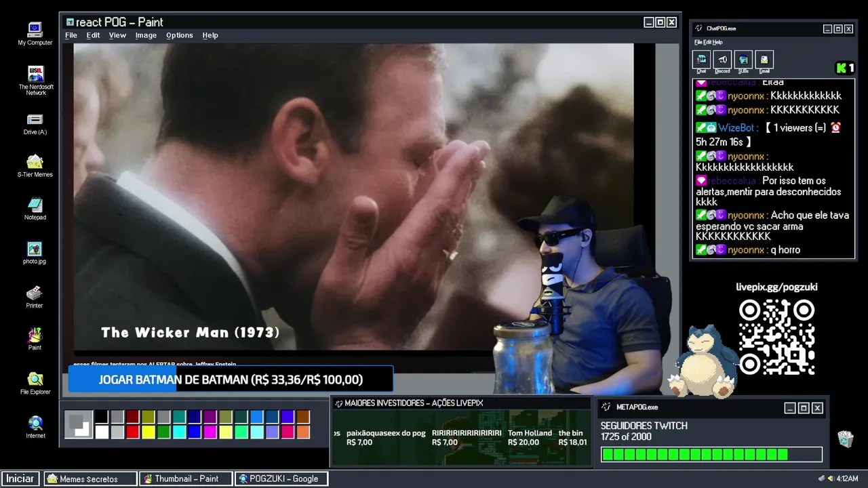
Task: Choose the hot pink color swatch
Action: coord(288,432)
